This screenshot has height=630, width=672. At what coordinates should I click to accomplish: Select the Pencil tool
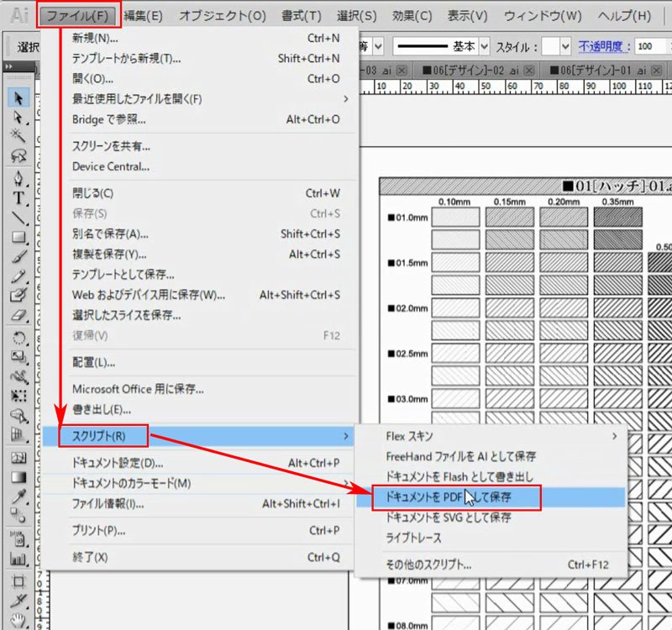pyautogui.click(x=18, y=276)
